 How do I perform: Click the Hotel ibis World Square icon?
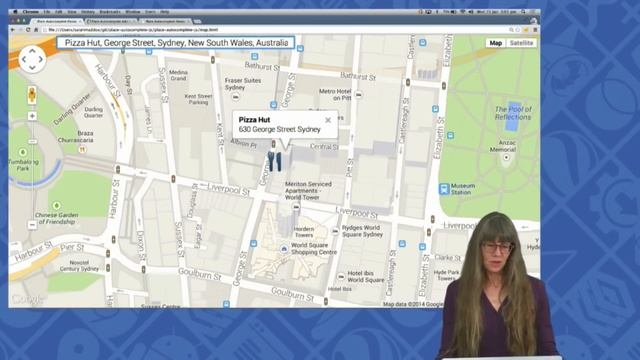click(341, 277)
